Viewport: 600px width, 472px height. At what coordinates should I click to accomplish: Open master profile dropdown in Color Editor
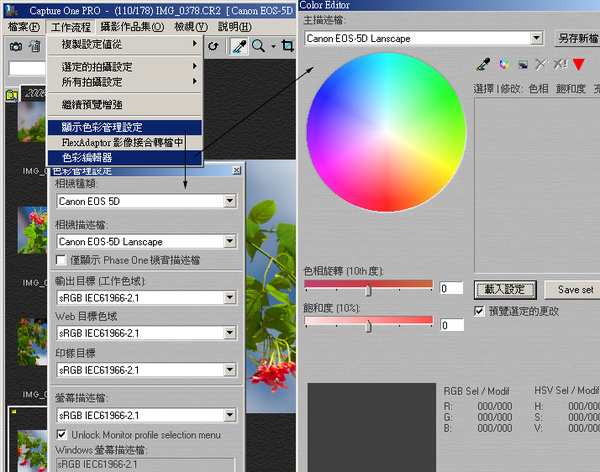[x=536, y=38]
